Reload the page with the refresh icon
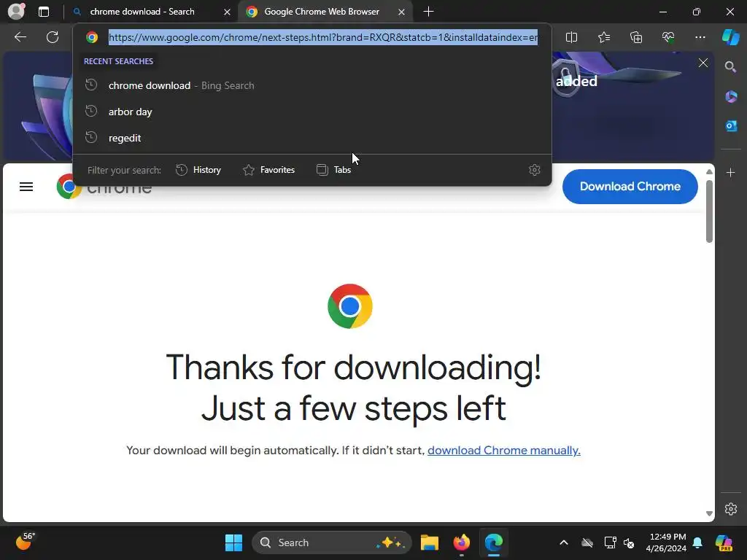This screenshot has width=747, height=560. point(53,37)
